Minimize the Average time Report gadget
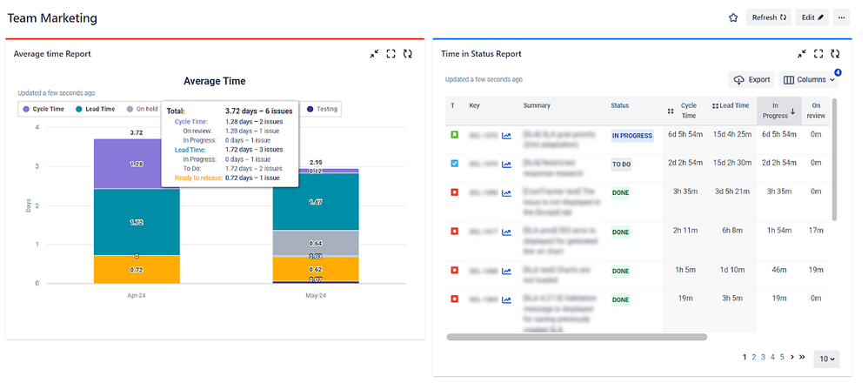This screenshot has width=868, height=390. tap(375, 54)
